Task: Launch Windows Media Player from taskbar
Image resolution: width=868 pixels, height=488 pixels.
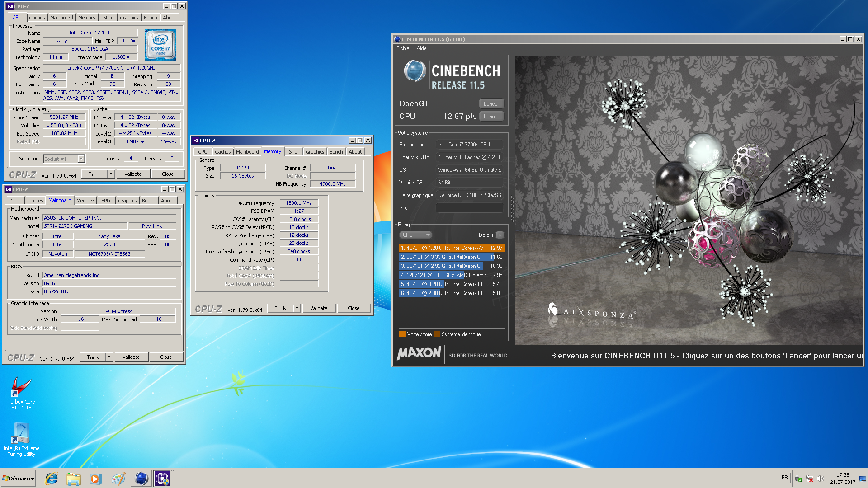Action: point(96,478)
